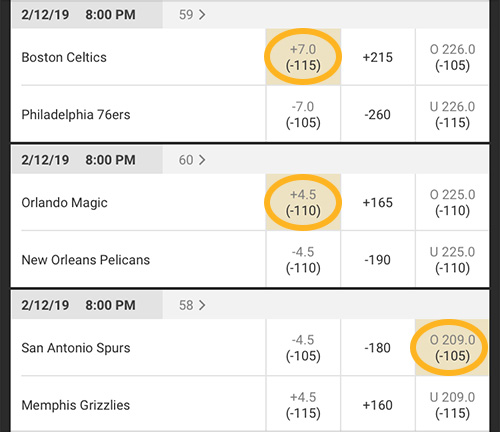The image size is (500, 432).
Task: Pick Memphis Grizzlies +4.5 spread
Action: pos(303,405)
